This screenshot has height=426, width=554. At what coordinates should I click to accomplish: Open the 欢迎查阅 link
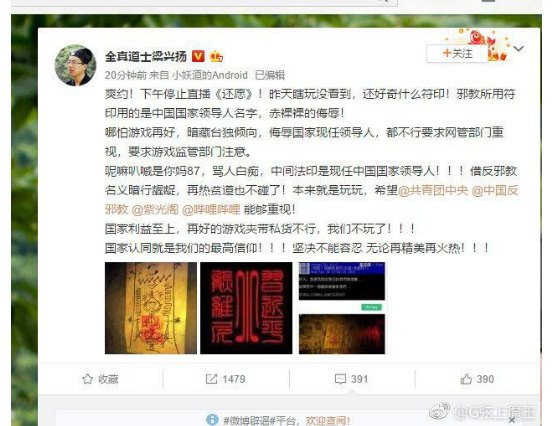[328, 420]
